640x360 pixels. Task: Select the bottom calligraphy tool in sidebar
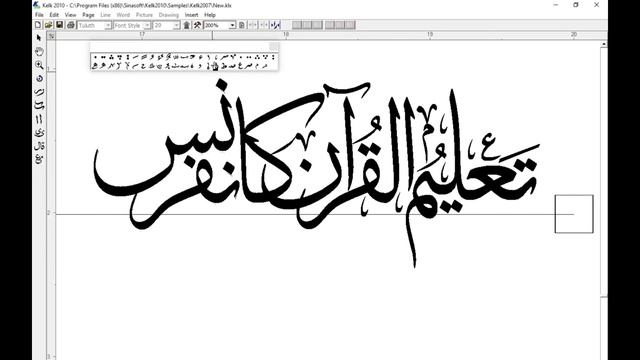pos(39,159)
